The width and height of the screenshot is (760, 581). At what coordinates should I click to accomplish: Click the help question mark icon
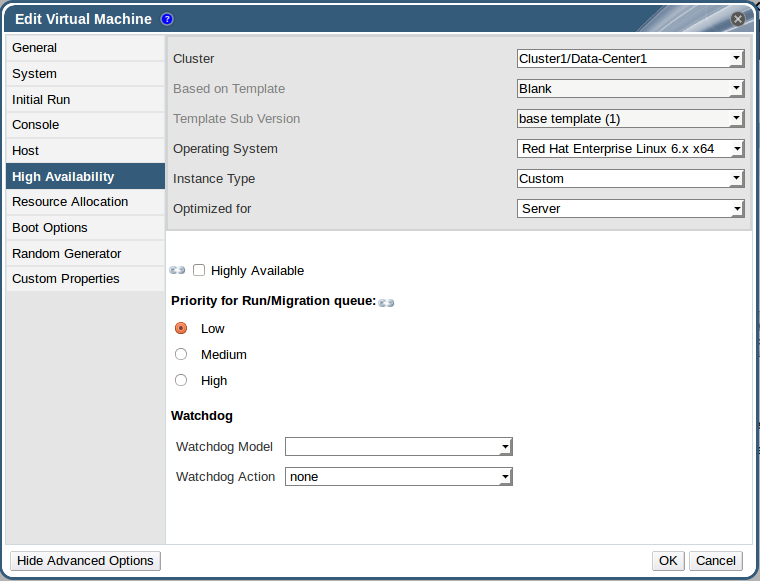pos(167,19)
